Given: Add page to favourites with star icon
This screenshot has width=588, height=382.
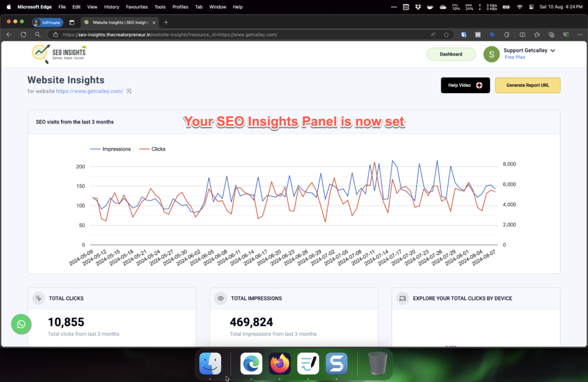Looking at the screenshot, I should [x=446, y=34].
